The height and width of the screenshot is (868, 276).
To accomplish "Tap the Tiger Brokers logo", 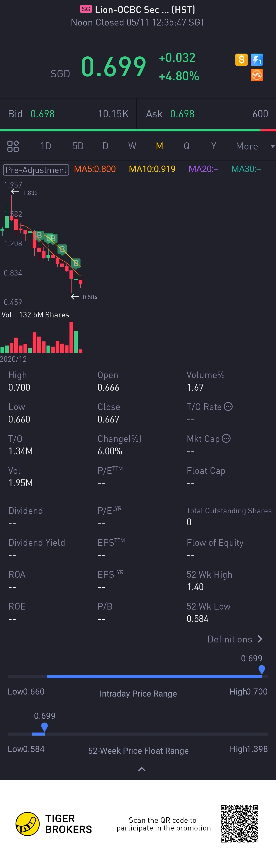I will 28,824.
